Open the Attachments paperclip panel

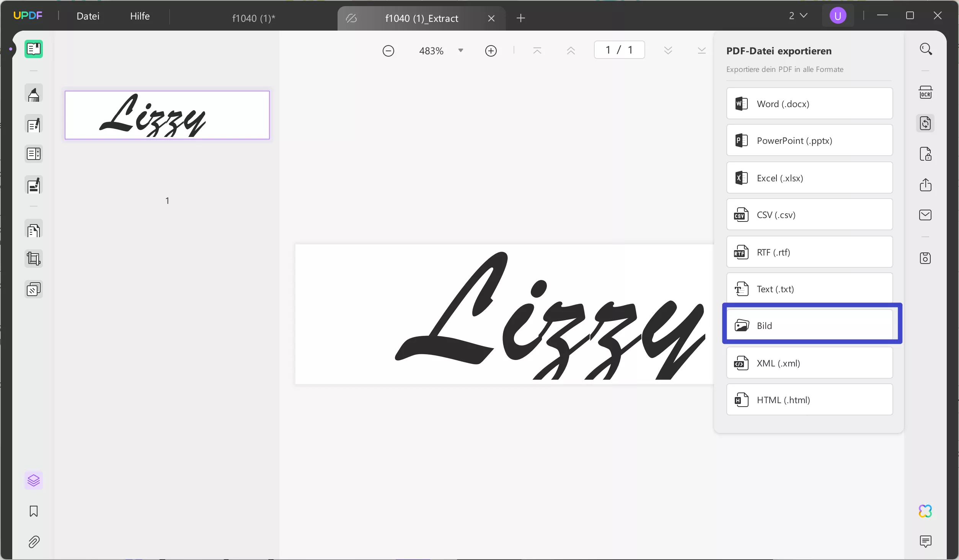pyautogui.click(x=34, y=542)
